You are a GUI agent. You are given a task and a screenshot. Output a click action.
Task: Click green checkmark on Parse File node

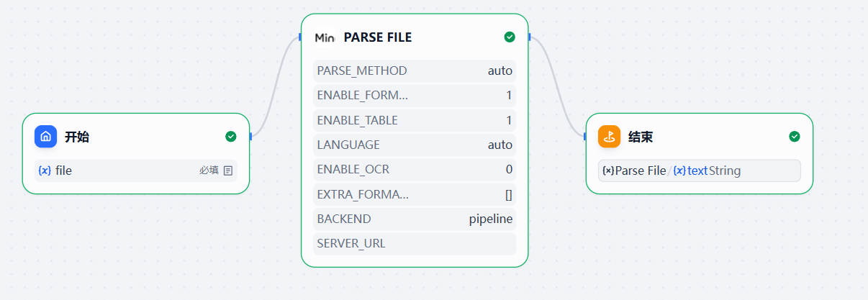tap(510, 37)
